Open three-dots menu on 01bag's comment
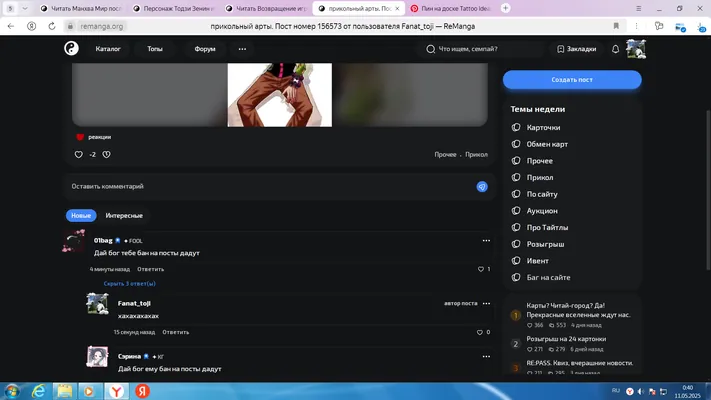The width and height of the screenshot is (711, 400). pyautogui.click(x=486, y=240)
